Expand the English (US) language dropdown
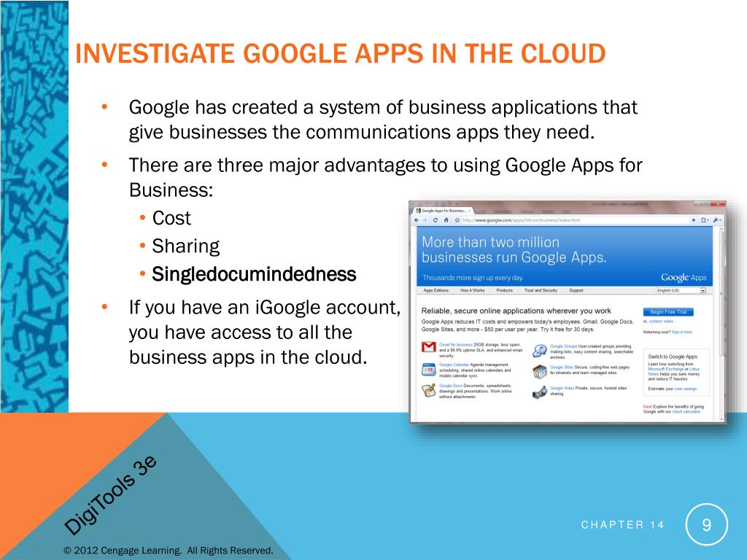Image resolution: width=747 pixels, height=560 pixels. [x=681, y=290]
